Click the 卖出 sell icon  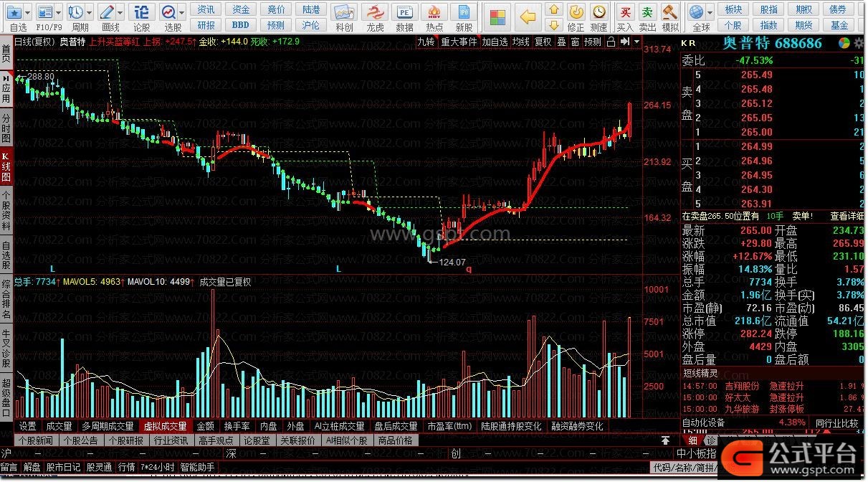click(648, 12)
